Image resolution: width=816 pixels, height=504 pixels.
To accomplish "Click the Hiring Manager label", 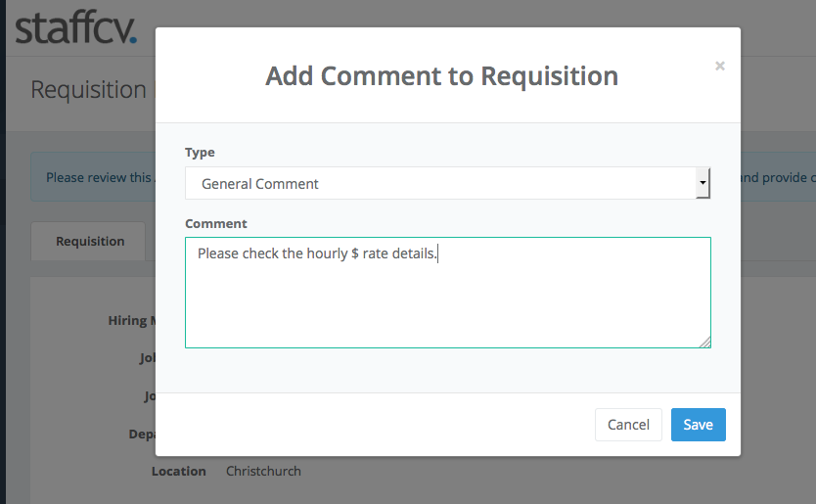I will 132,321.
